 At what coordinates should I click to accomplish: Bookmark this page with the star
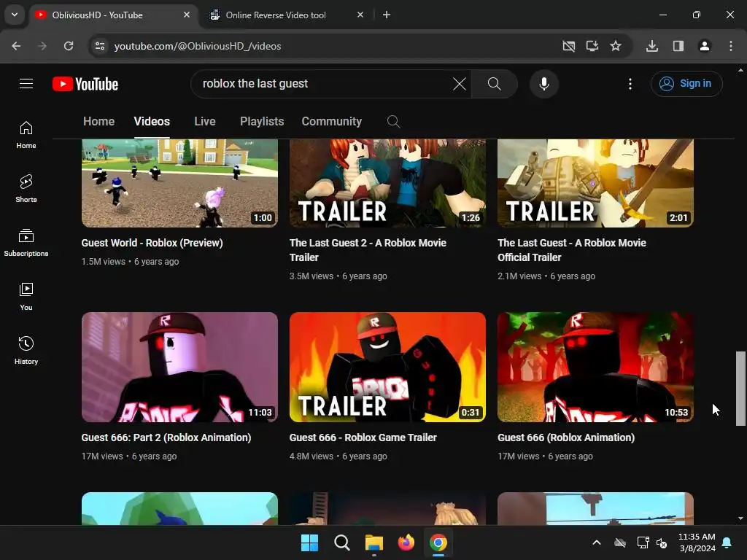(x=616, y=46)
